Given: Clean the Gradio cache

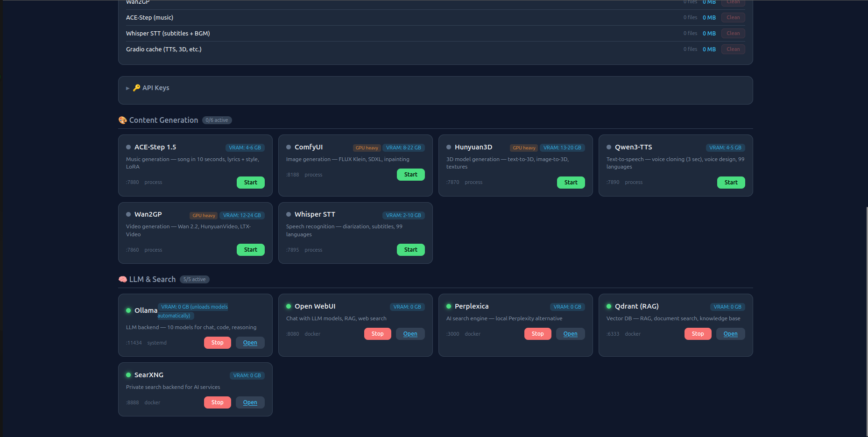Looking at the screenshot, I should click(733, 49).
